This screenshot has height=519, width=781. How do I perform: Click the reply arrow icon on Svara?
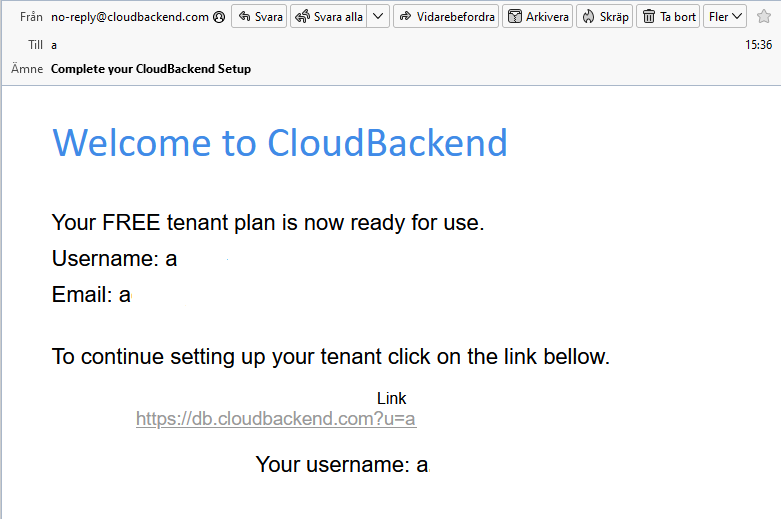point(244,16)
